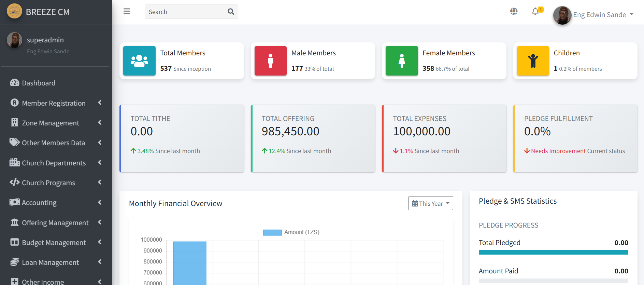Viewport: 644px width, 285px height.
Task: Click the Total Pledged progress bar
Action: click(x=553, y=252)
